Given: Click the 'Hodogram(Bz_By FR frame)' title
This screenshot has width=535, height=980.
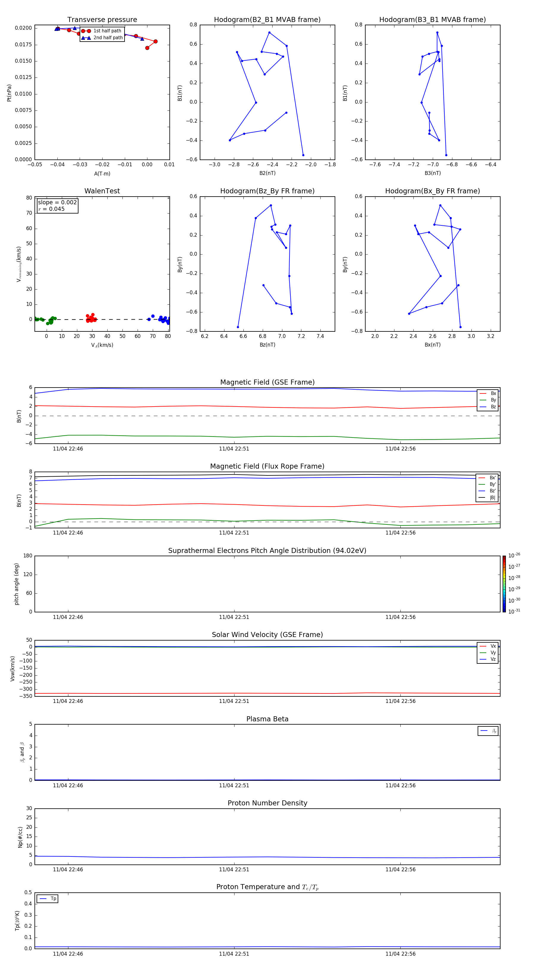Looking at the screenshot, I should [x=267, y=191].
